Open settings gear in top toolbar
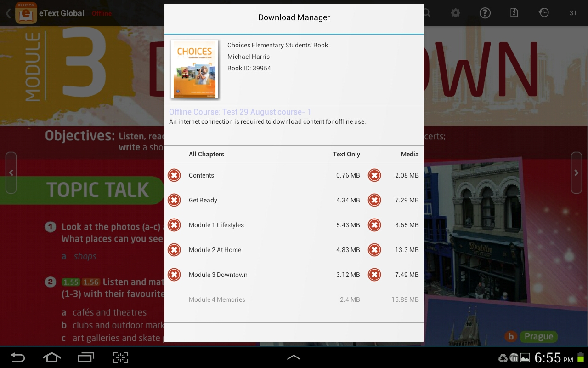588x368 pixels. coord(455,13)
